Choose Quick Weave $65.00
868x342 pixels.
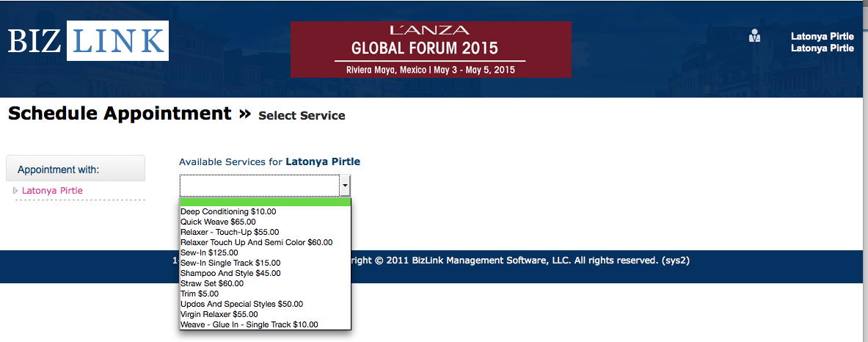265,222
